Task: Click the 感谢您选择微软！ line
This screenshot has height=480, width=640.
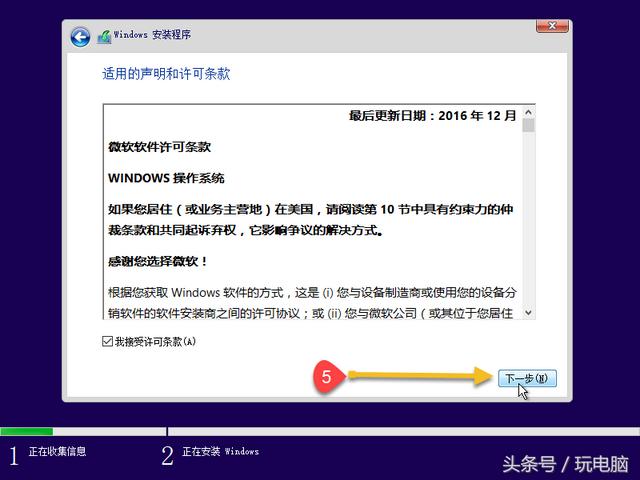Action: [158, 261]
